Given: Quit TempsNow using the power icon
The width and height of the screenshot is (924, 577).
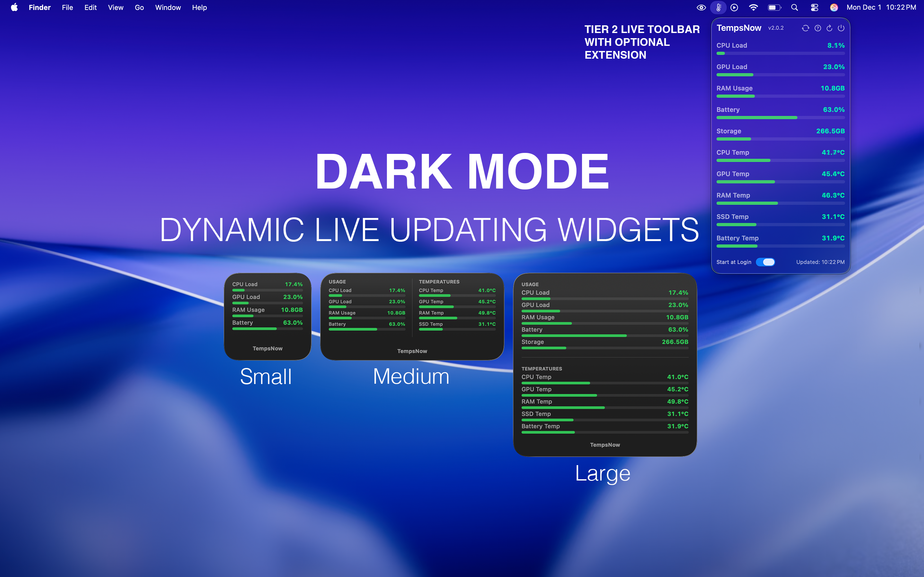Looking at the screenshot, I should coord(842,28).
